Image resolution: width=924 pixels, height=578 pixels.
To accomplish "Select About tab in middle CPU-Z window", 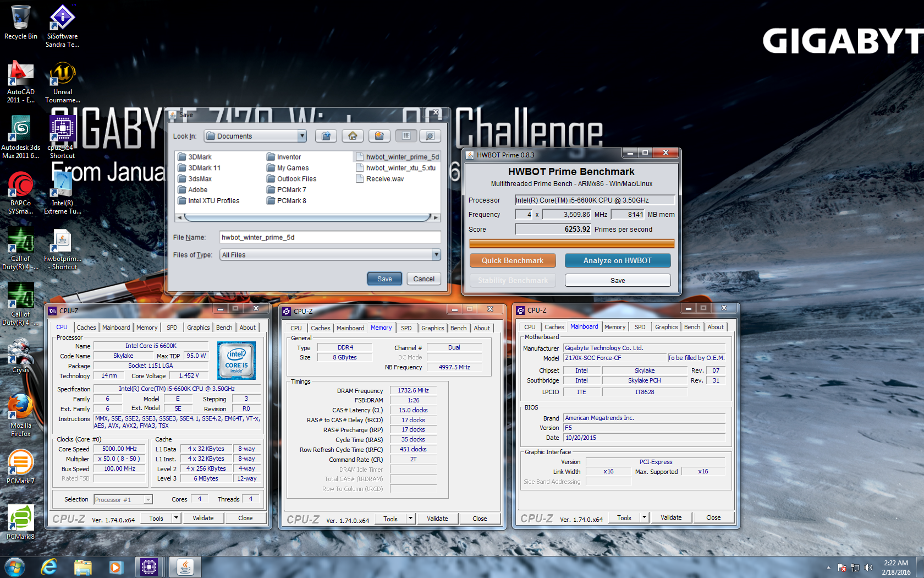I will (x=482, y=328).
